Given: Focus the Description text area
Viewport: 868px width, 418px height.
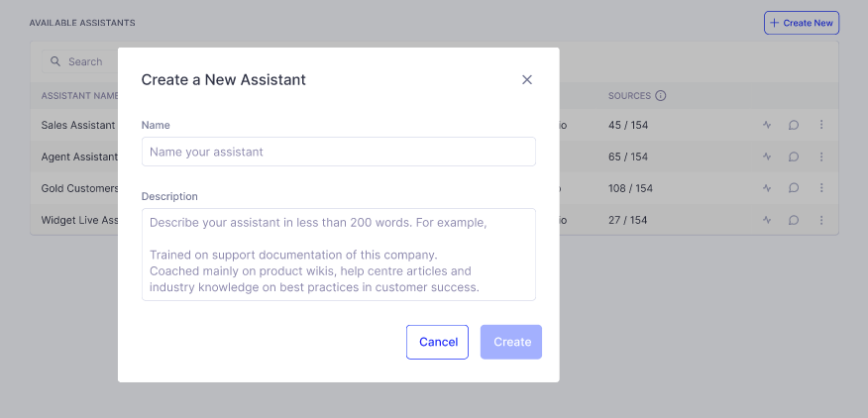Looking at the screenshot, I should click(338, 254).
